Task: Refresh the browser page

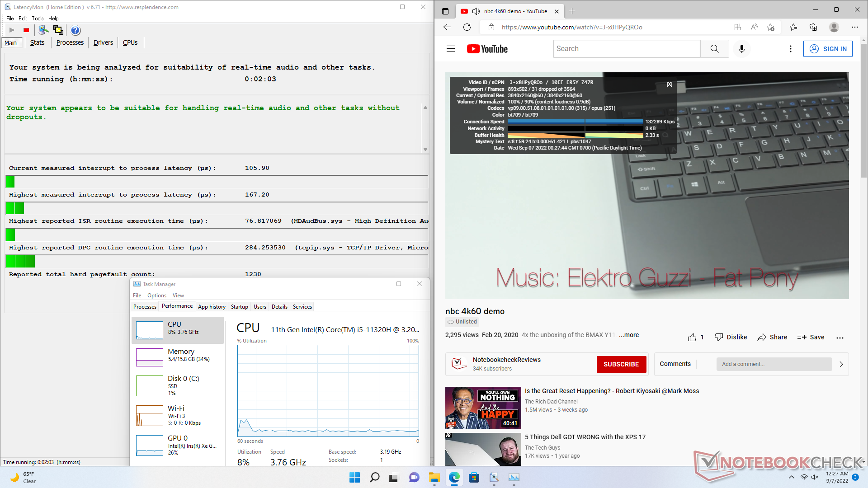Action: pyautogui.click(x=467, y=27)
